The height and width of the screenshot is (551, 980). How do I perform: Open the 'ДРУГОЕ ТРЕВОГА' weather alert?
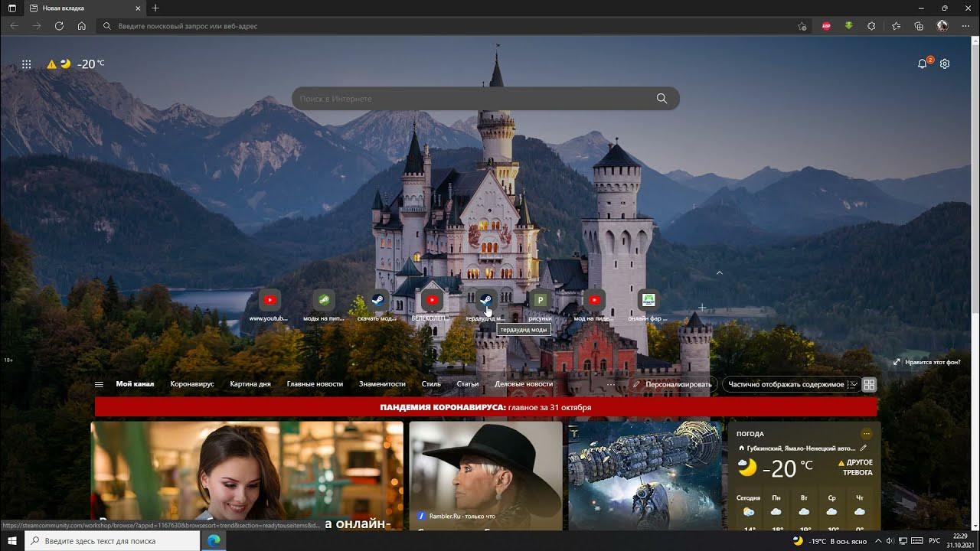856,468
